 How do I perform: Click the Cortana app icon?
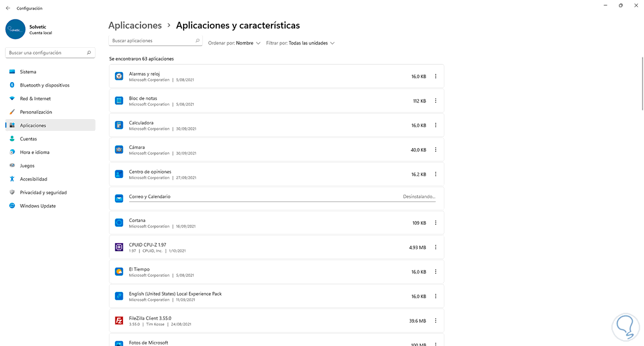pyautogui.click(x=119, y=223)
